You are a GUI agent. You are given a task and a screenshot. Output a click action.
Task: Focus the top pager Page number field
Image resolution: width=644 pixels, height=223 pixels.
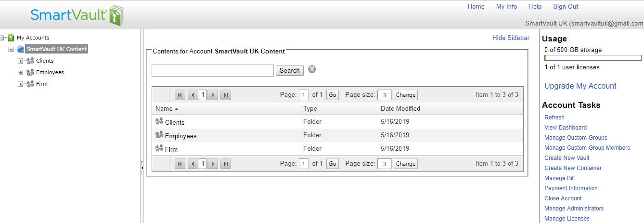click(304, 95)
